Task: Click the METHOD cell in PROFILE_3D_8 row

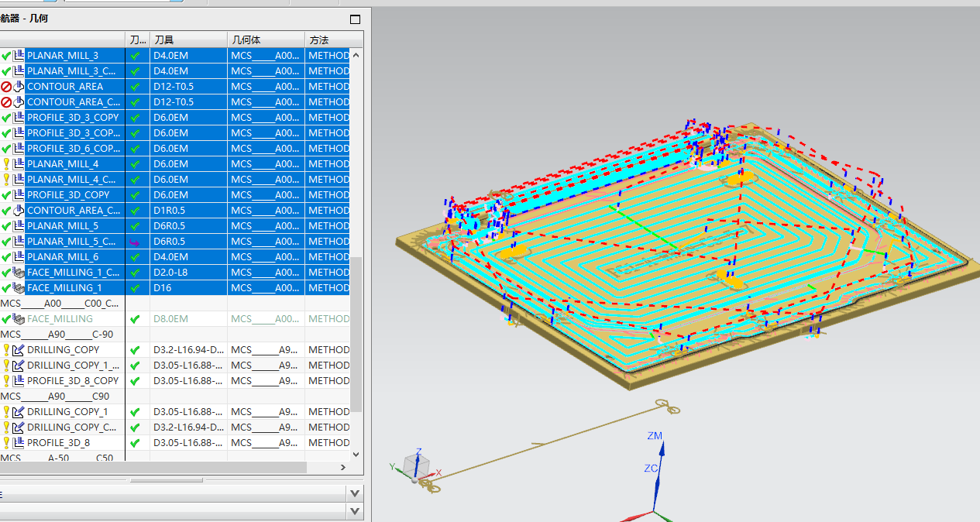Action: tap(328, 443)
